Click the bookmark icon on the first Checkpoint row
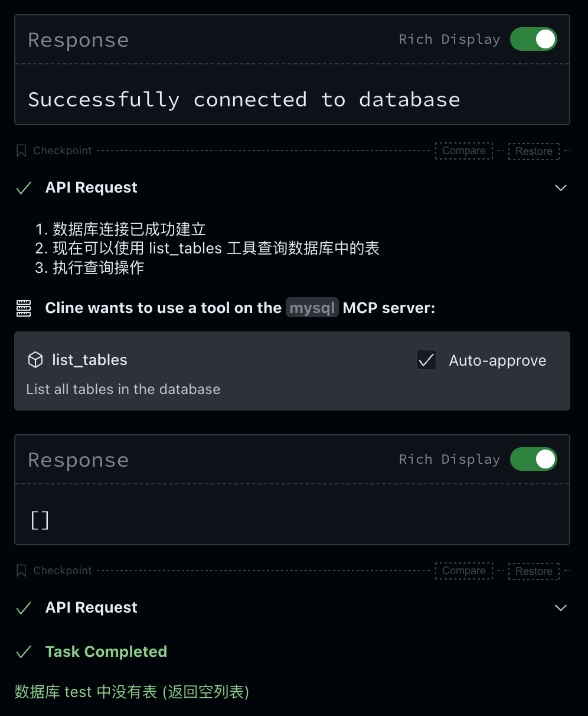Screen dimensions: 588x716 click(21, 151)
